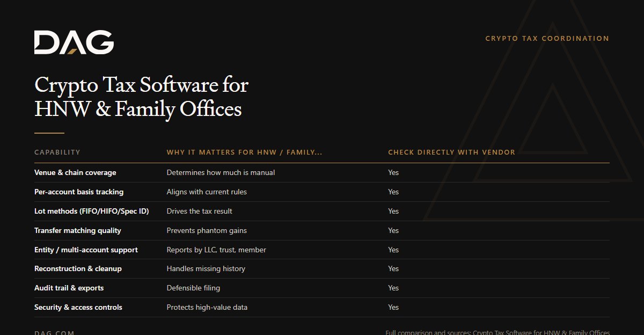Viewport: 644px width, 335px height.
Task: Click Yes in the Audit trail & exports row
Action: tap(393, 288)
